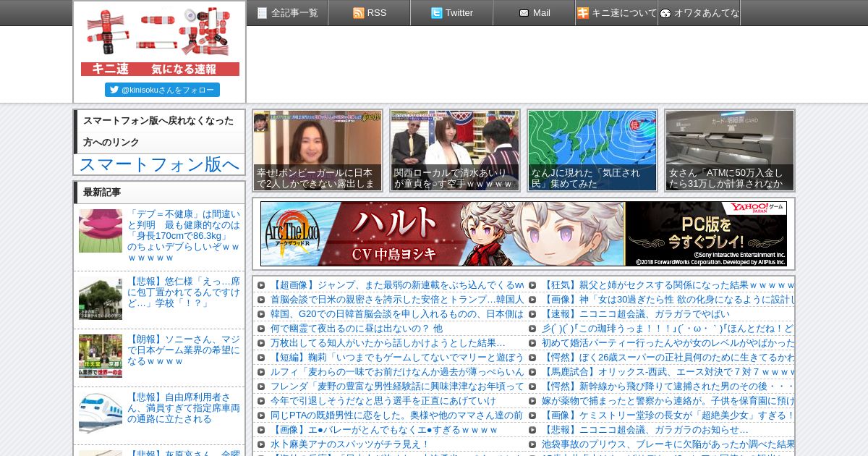The width and height of the screenshot is (868, 456).
Task: Open スマートフォン版へ link
Action: coord(159,164)
